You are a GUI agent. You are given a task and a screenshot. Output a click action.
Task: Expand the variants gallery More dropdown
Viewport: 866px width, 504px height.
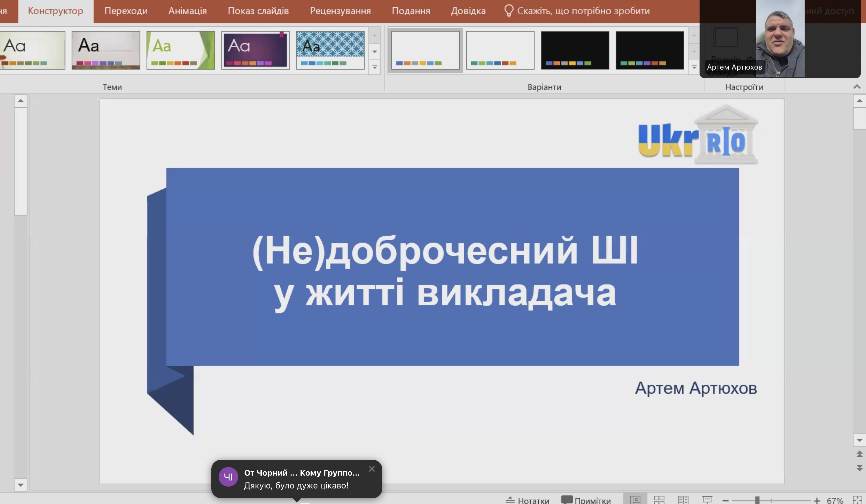click(694, 67)
